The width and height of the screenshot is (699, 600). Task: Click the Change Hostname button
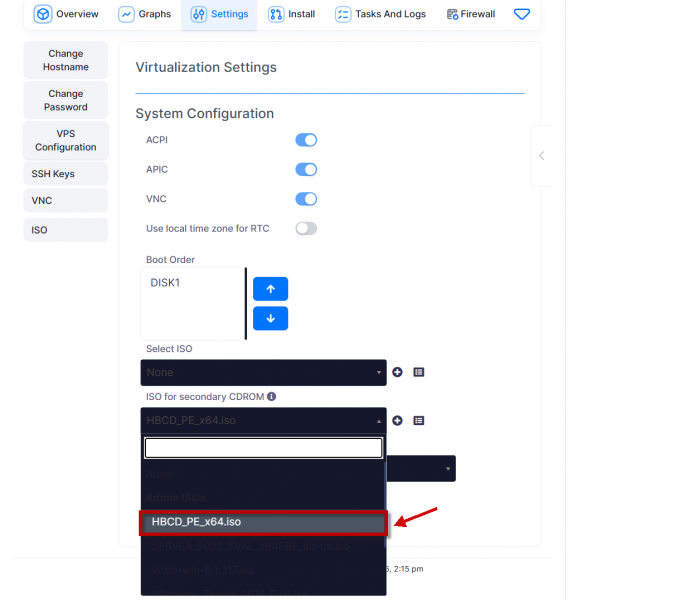(x=65, y=60)
